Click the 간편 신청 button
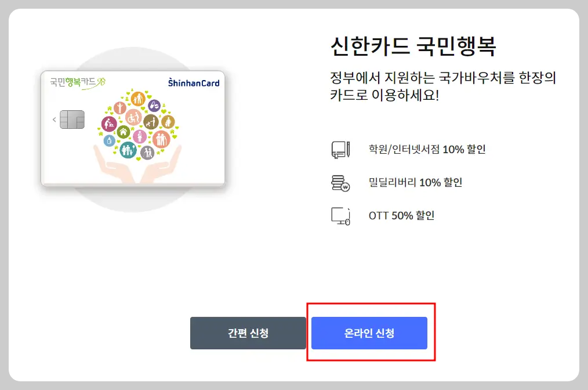Viewport: 588px width, 390px height. pyautogui.click(x=248, y=333)
